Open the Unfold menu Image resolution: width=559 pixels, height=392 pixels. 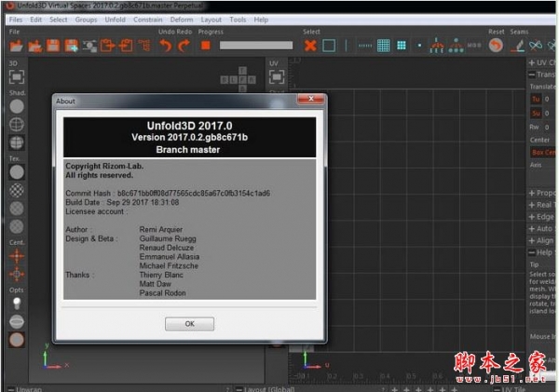click(x=116, y=20)
